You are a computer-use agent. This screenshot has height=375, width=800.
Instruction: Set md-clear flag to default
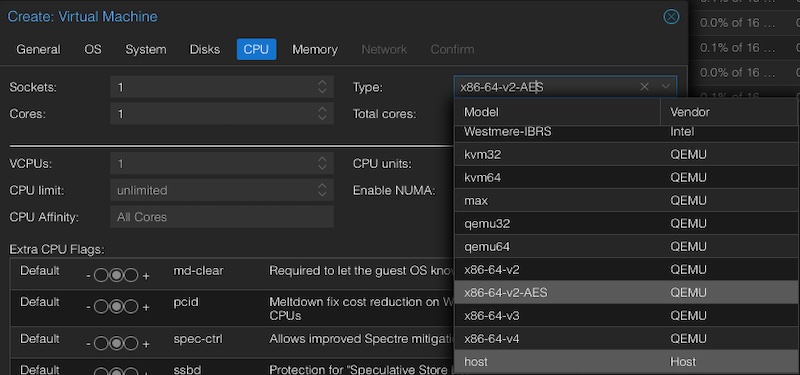[x=116, y=276]
